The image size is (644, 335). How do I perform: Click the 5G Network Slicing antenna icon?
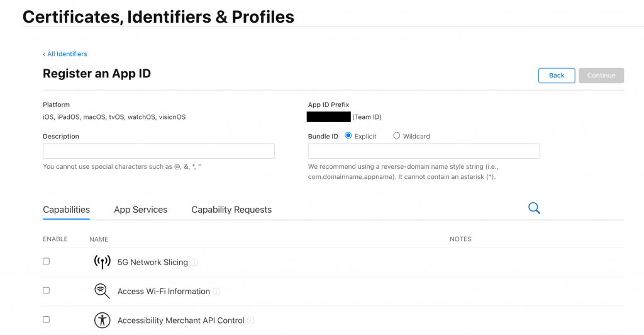click(x=102, y=262)
